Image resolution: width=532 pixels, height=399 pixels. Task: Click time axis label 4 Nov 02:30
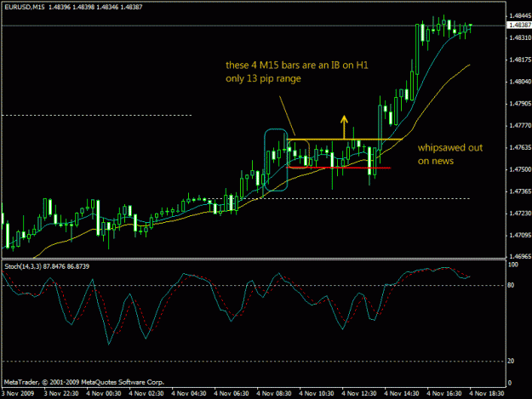(146, 394)
